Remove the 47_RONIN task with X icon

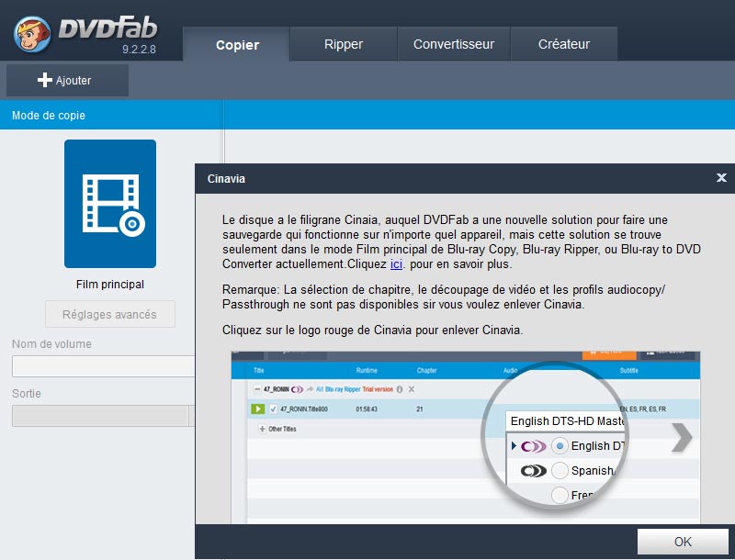tap(411, 389)
